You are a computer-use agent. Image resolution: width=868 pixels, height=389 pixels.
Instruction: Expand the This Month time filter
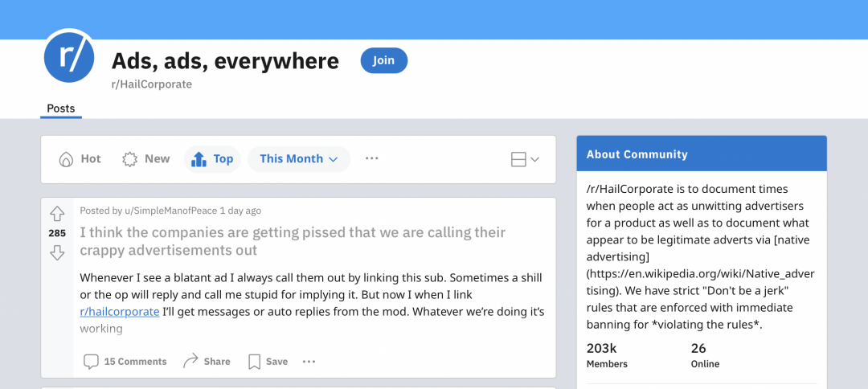299,159
